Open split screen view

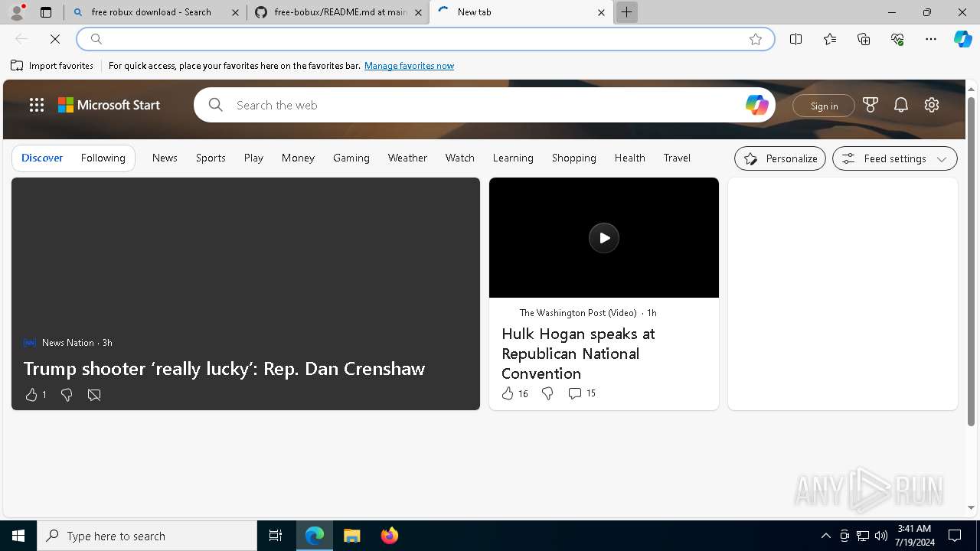796,39
